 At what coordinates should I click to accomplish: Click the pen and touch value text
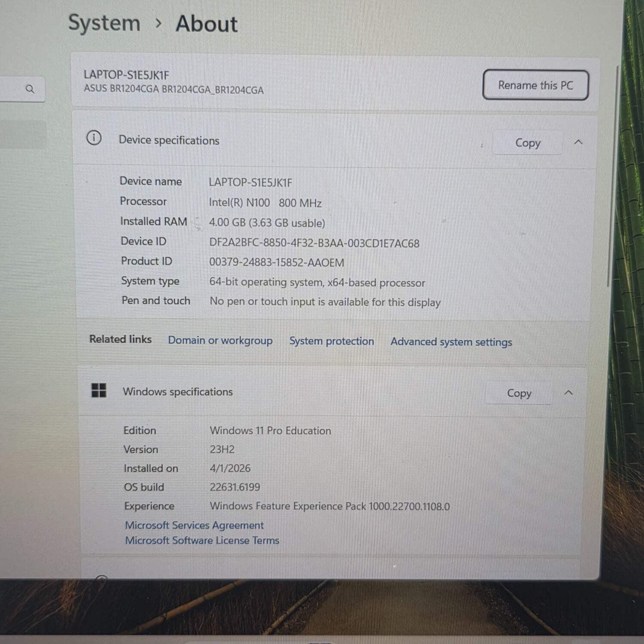325,302
